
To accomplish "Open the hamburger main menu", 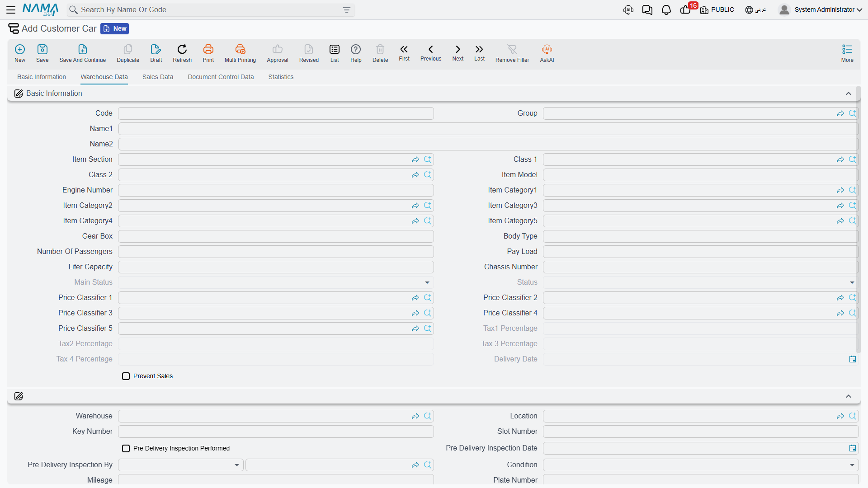I will pos(11,9).
